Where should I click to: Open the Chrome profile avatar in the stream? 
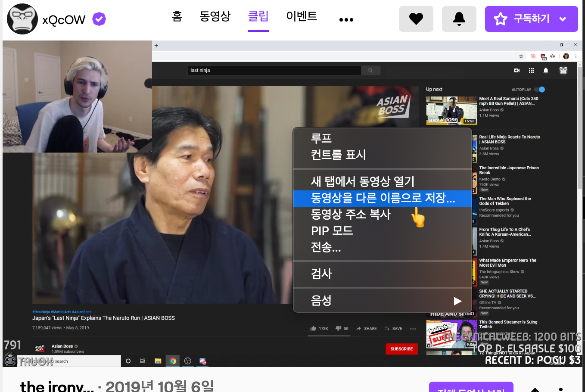(x=566, y=56)
